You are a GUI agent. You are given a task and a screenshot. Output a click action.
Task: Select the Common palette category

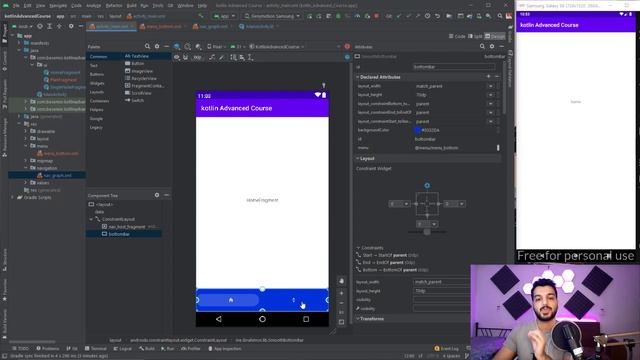(x=98, y=57)
